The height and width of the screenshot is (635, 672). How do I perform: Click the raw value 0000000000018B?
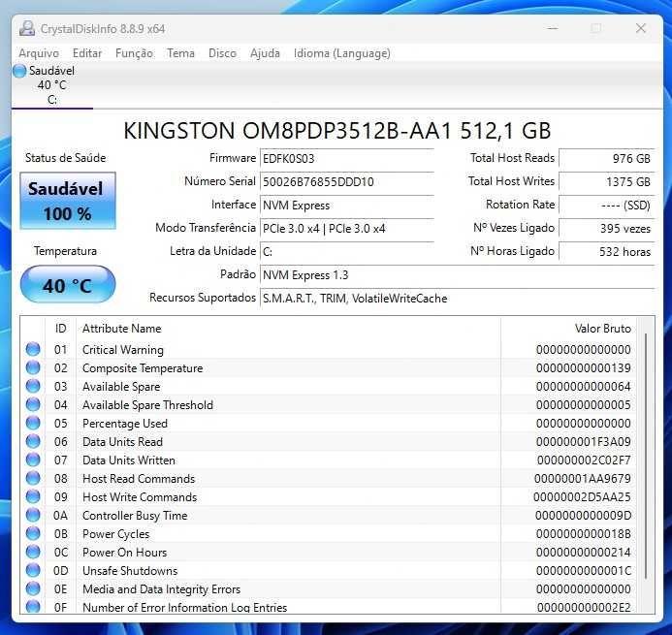click(584, 534)
